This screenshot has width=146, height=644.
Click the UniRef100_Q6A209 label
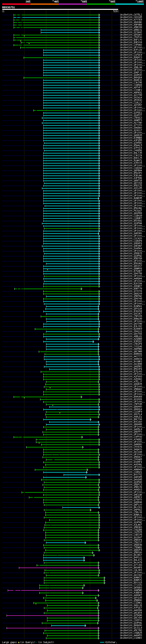(x=131, y=294)
